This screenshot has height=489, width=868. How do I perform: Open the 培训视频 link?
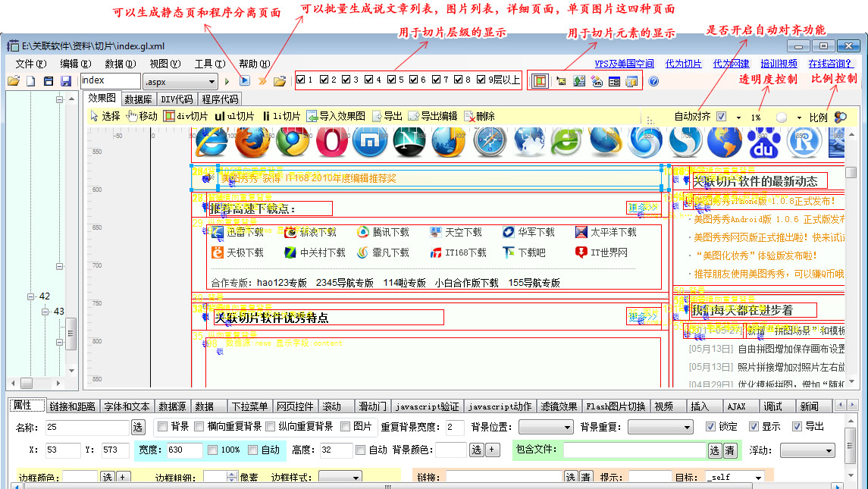tap(779, 64)
